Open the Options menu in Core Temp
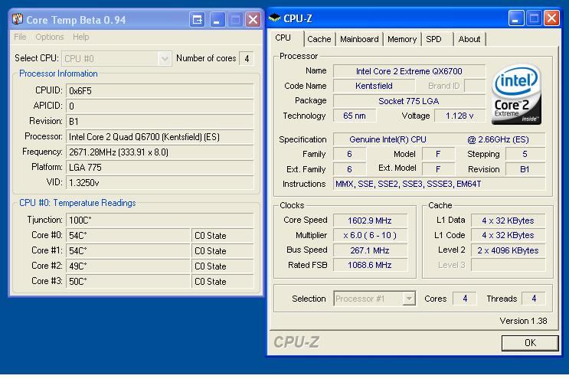The width and height of the screenshot is (569, 392). [49, 37]
